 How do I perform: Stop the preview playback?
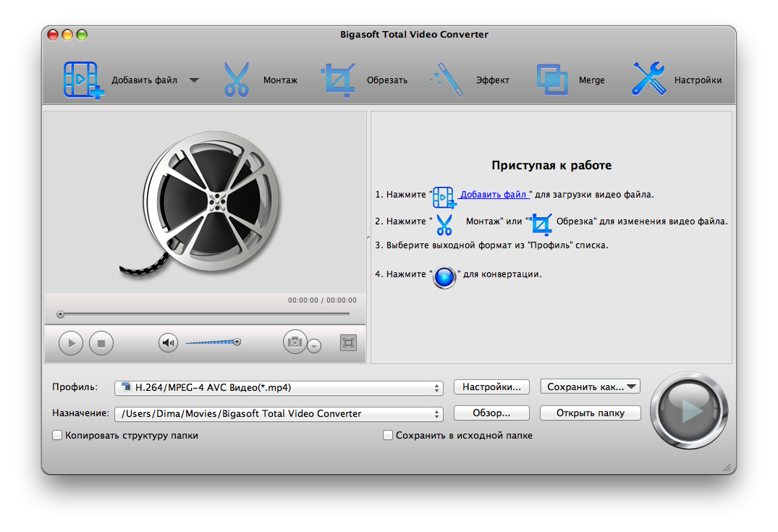[101, 343]
